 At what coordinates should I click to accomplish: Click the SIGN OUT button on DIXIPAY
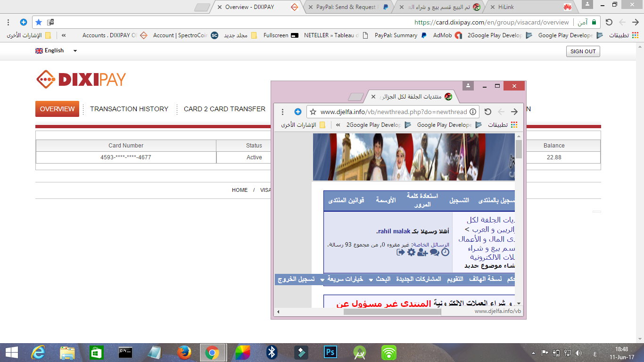click(x=583, y=51)
